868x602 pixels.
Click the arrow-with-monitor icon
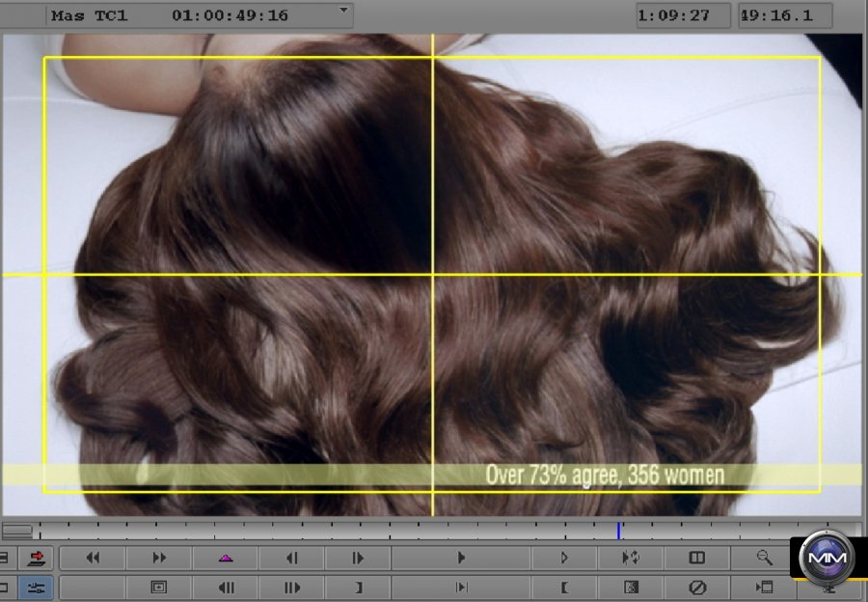point(765,588)
